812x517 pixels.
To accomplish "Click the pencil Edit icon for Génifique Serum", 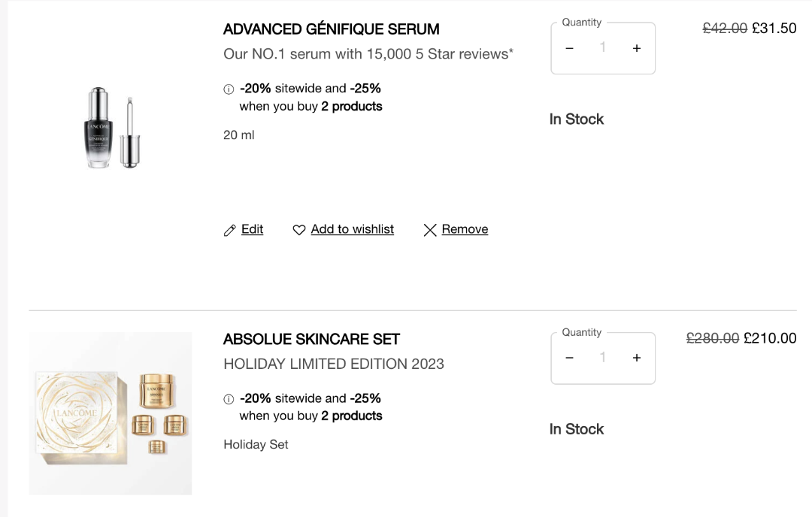I will 230,231.
